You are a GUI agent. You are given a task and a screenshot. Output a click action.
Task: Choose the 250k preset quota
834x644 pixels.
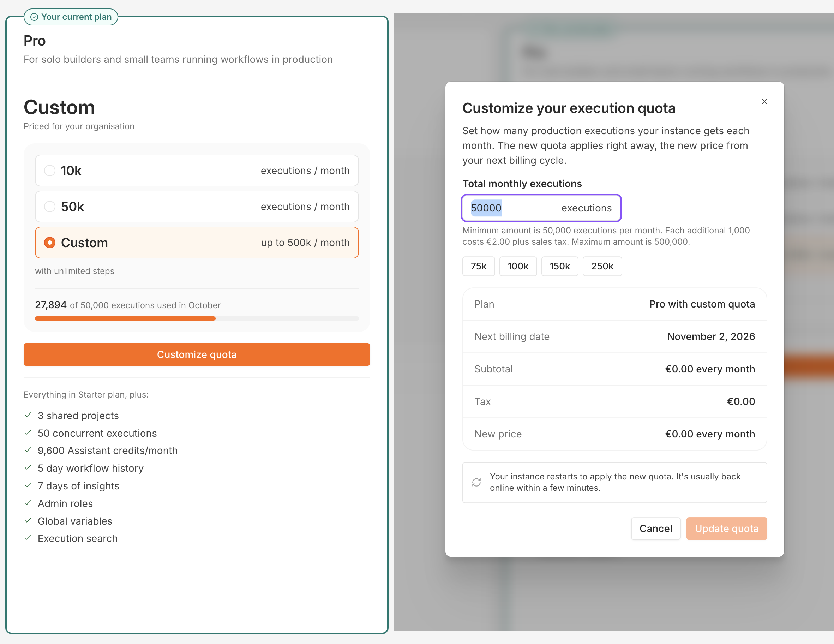[602, 266]
